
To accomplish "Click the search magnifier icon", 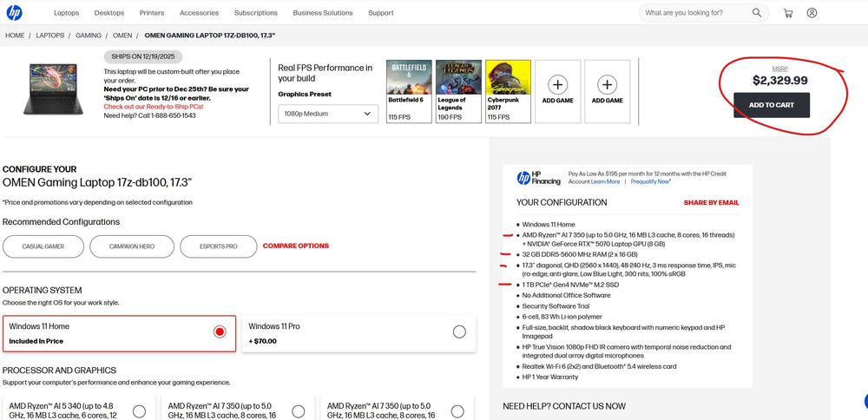I will (756, 12).
